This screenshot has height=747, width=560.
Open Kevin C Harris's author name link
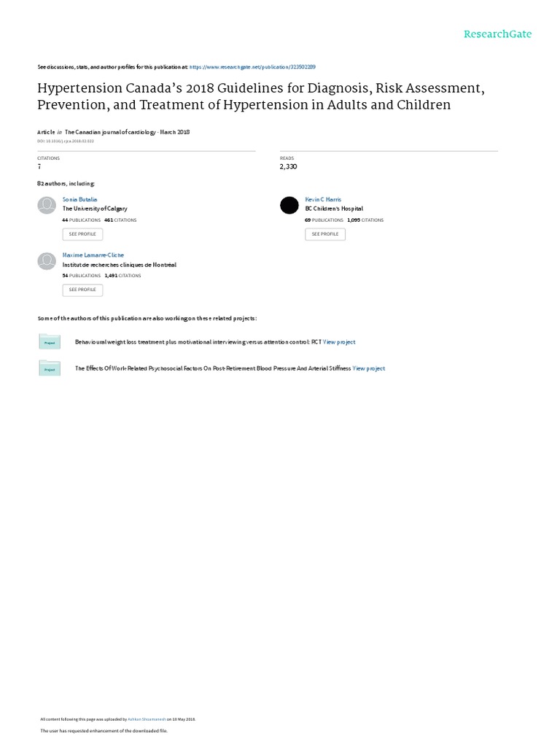(x=323, y=199)
